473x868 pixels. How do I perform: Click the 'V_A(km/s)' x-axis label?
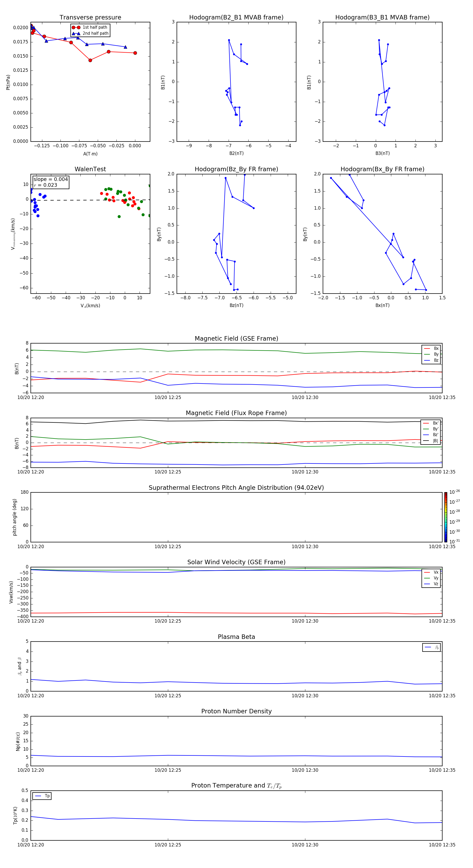click(90, 306)
